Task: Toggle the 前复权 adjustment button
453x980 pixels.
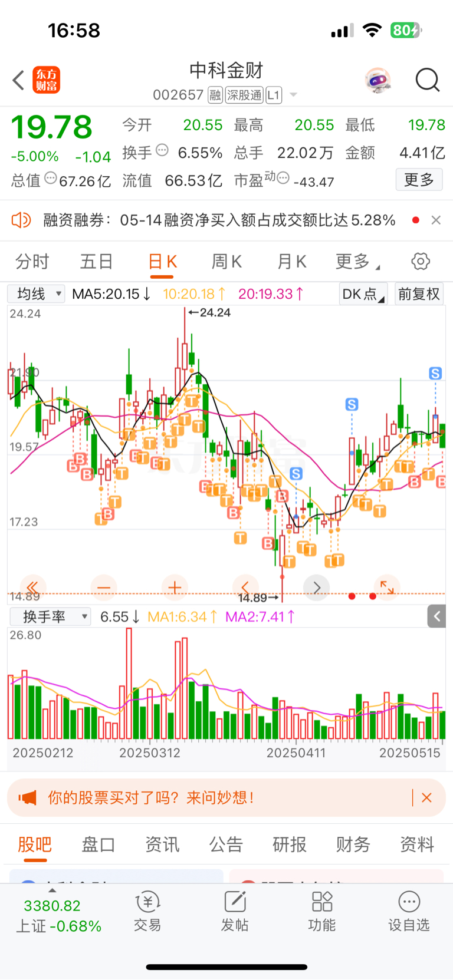Action: (419, 293)
